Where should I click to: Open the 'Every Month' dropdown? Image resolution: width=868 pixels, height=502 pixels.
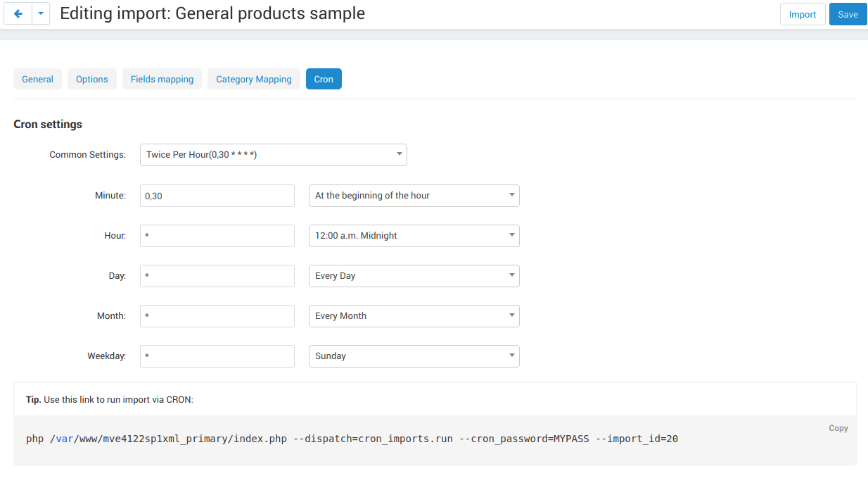coord(414,316)
